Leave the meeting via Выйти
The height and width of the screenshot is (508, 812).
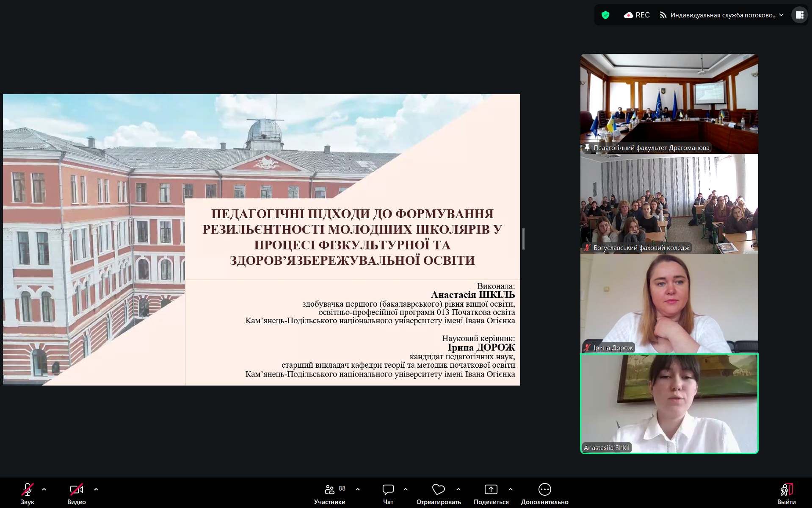(786, 494)
